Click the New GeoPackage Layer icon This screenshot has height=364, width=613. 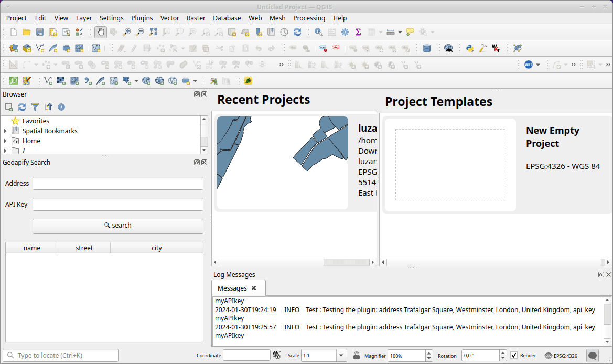27,48
